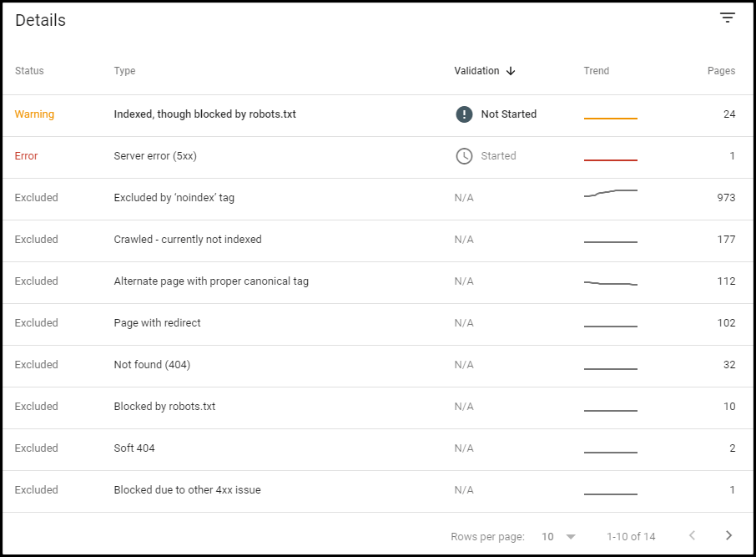Click the Started clock icon
756x557 pixels.
click(464, 156)
